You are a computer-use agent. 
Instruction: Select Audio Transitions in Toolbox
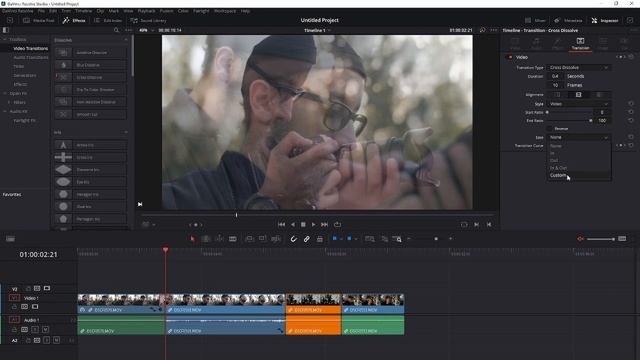pos(31,58)
